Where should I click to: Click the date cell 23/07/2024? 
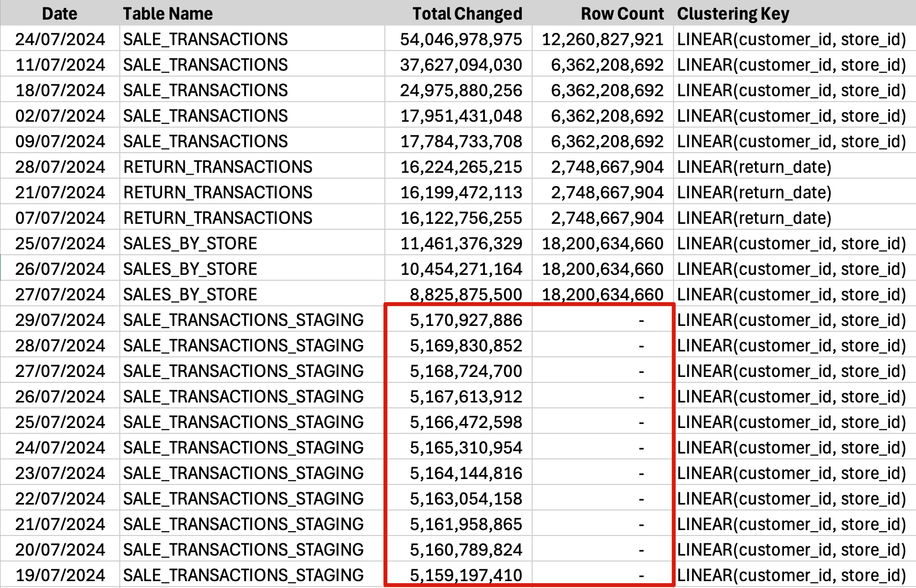pos(60,473)
